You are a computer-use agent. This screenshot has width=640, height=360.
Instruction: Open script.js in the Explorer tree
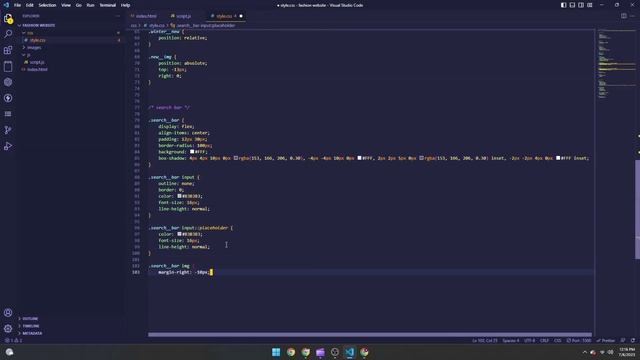[x=37, y=62]
